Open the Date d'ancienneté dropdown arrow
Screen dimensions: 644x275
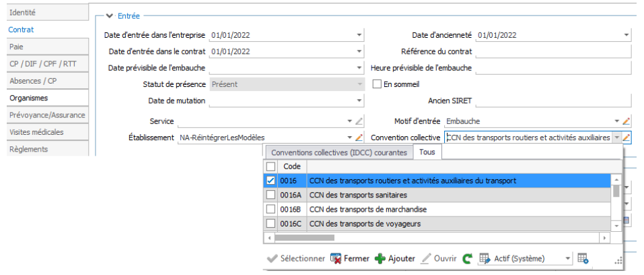pos(627,35)
